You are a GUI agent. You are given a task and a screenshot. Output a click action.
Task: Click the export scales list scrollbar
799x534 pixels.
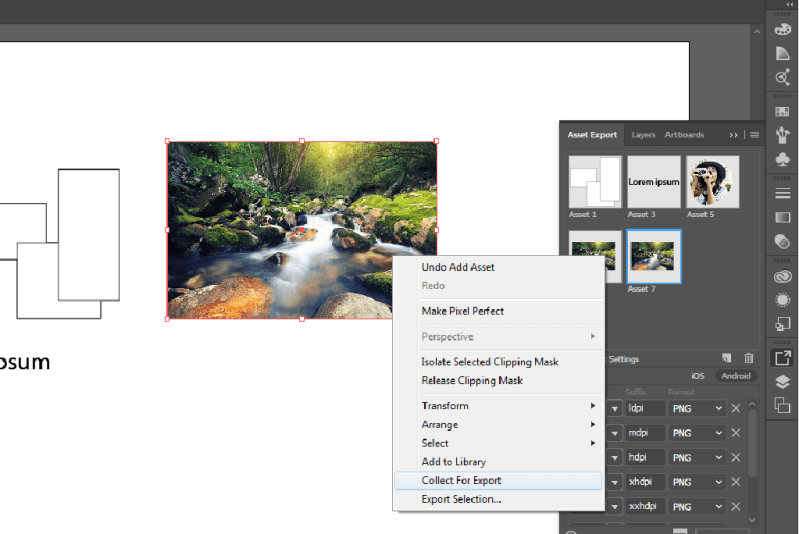coord(753,443)
